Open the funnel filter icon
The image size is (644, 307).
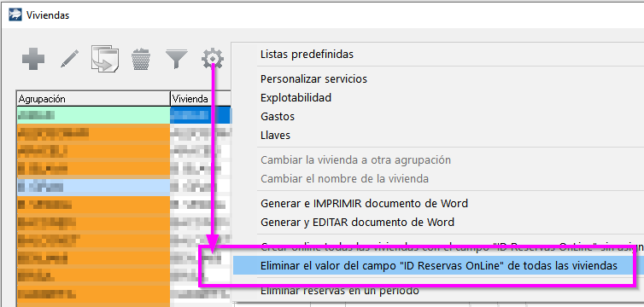point(177,60)
